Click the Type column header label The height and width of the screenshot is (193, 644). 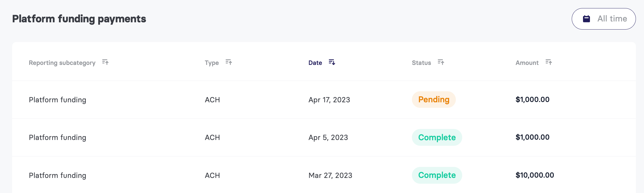point(212,63)
